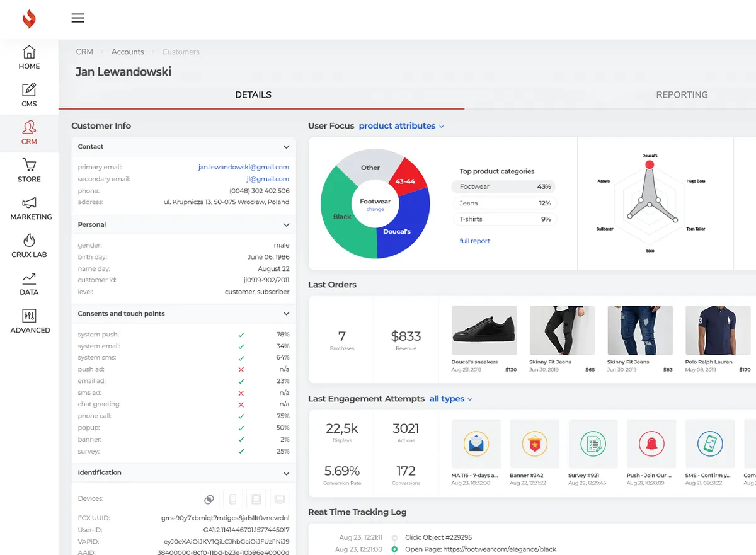Viewport: 756px width, 555px height.
Task: Open the $83 Skinny Fit Jeans thumbnail
Action: (x=640, y=330)
